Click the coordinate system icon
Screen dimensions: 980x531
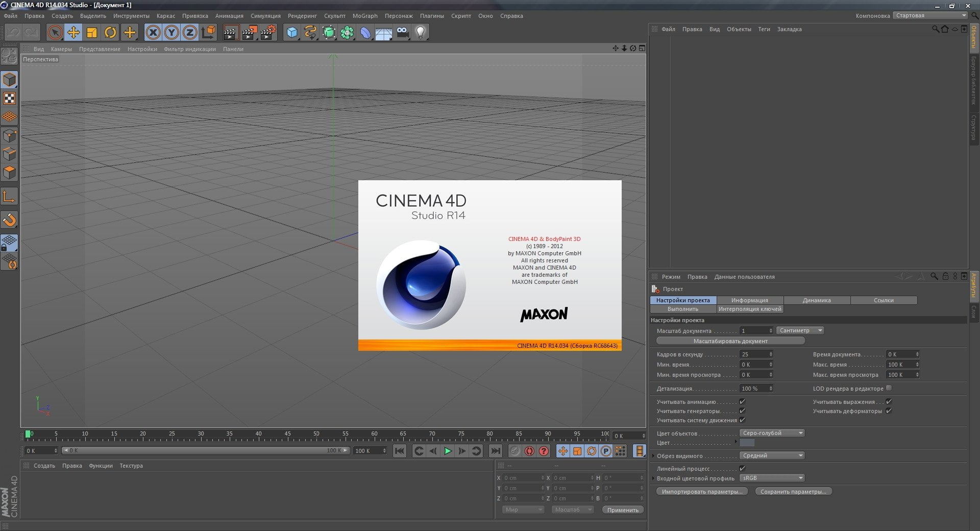(x=208, y=33)
